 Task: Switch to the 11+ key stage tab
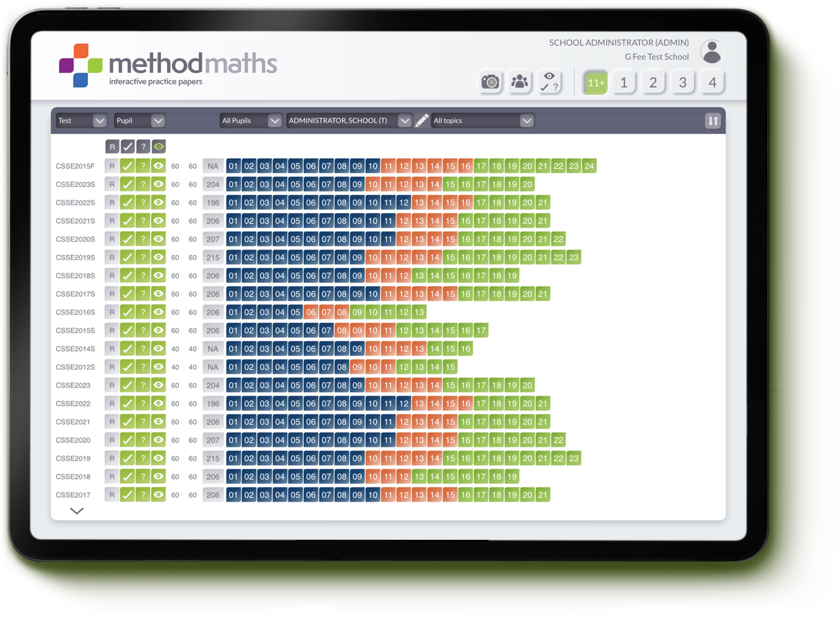[x=595, y=82]
